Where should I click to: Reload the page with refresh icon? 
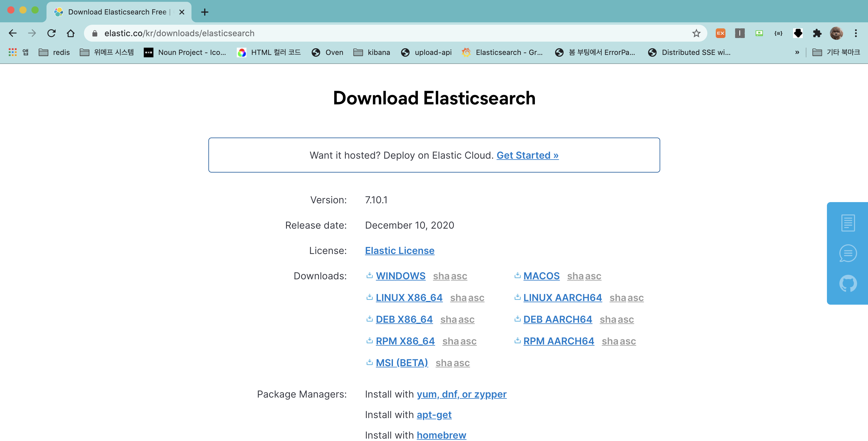51,33
